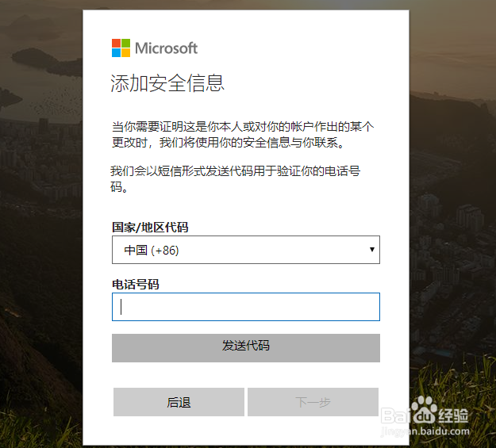Click the Microsoft four-color logo
This screenshot has width=496, height=448.
(x=121, y=48)
